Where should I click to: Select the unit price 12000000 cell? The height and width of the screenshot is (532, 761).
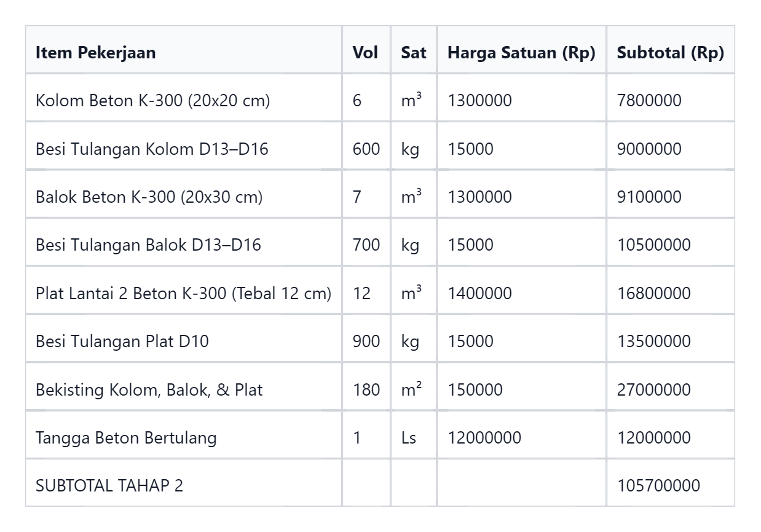tap(521, 437)
